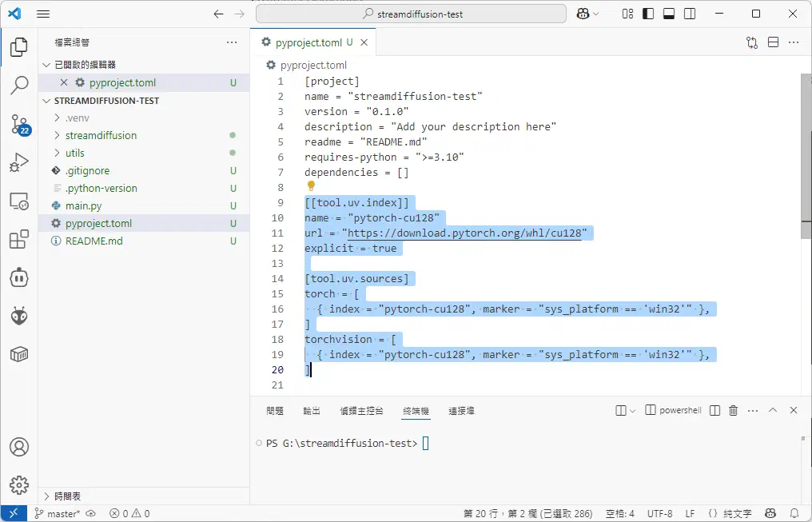Toggle the primary sidebar visibility
Image resolution: width=812 pixels, height=522 pixels.
click(x=648, y=14)
